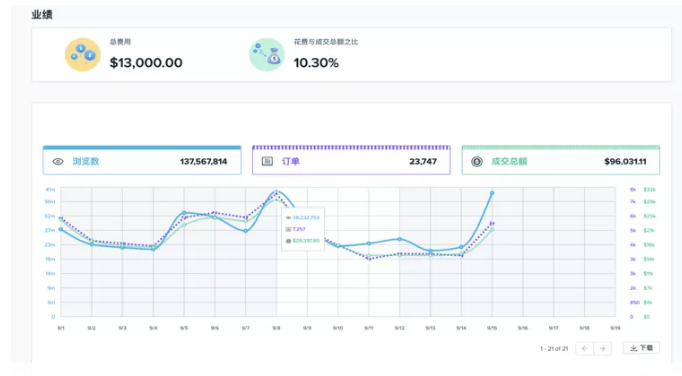This screenshot has height=376, width=682.
Task: Click the 花费与成交总额之比 label
Action: (x=326, y=42)
